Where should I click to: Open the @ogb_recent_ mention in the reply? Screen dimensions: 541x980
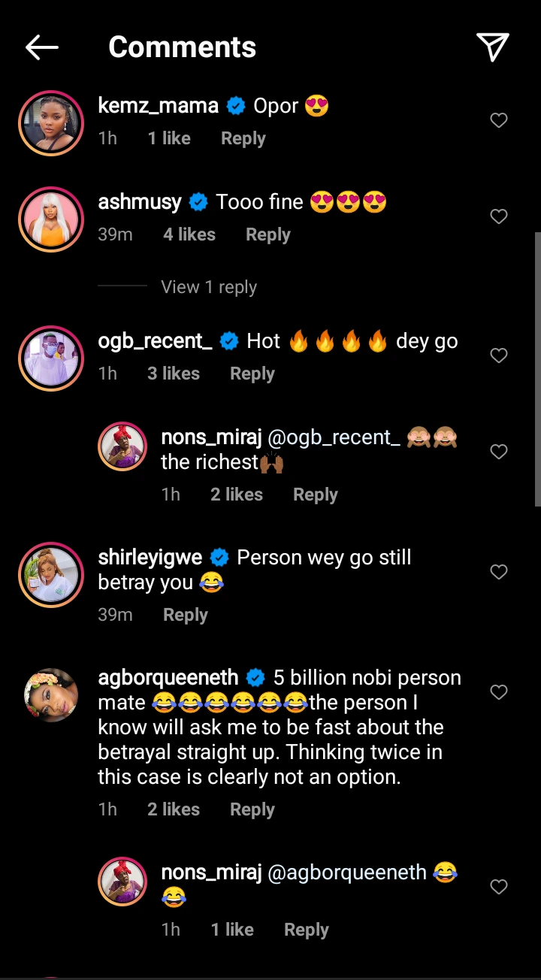[334, 438]
